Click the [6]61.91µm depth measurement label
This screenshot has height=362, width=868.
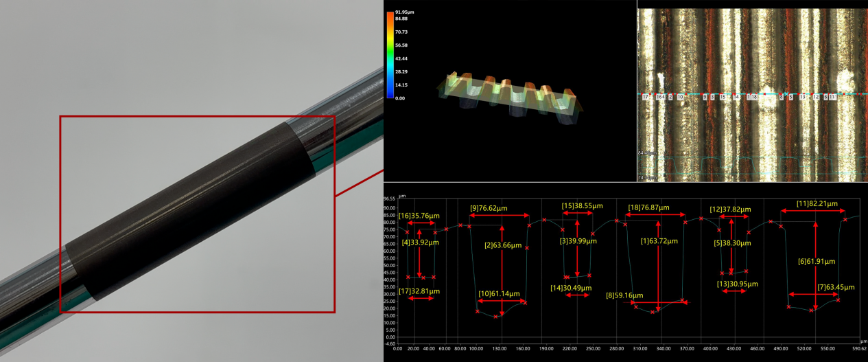(817, 262)
